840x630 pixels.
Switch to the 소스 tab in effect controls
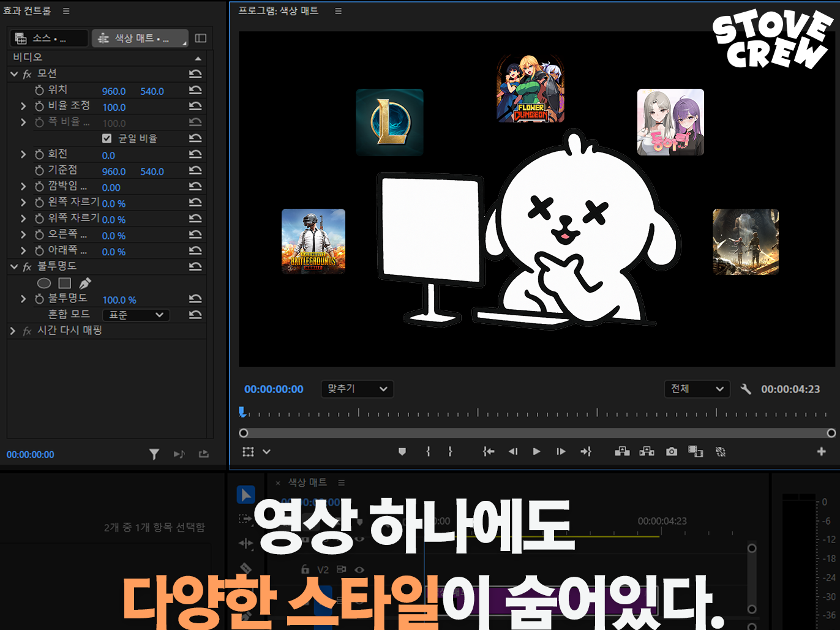pyautogui.click(x=49, y=38)
